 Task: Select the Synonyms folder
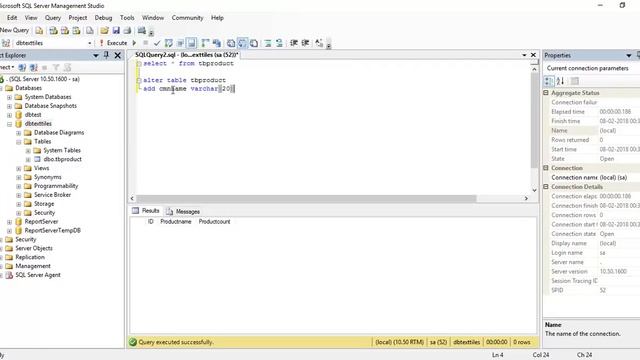click(x=47, y=177)
